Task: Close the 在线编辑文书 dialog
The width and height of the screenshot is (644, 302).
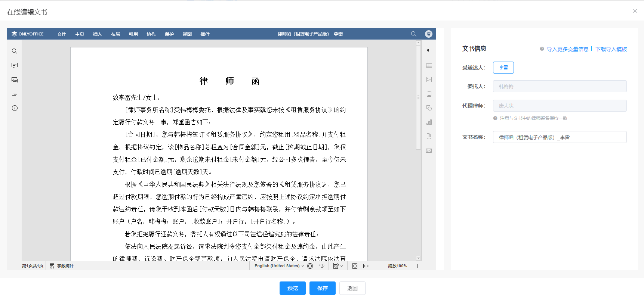Action: tap(635, 11)
